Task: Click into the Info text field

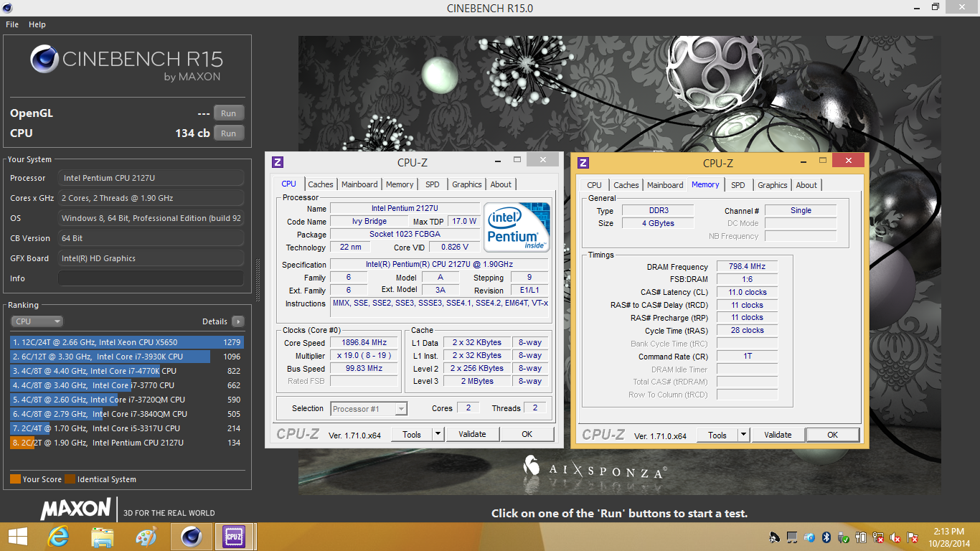Action: click(151, 278)
